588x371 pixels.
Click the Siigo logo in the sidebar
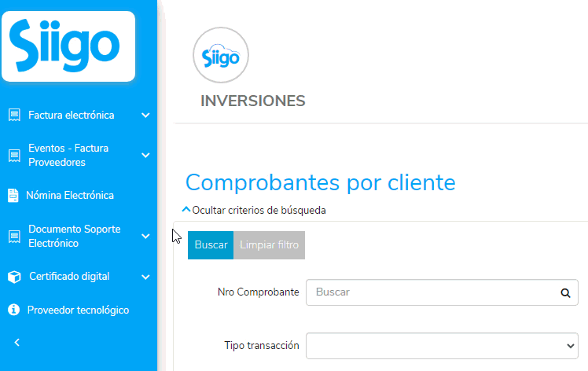(68, 46)
